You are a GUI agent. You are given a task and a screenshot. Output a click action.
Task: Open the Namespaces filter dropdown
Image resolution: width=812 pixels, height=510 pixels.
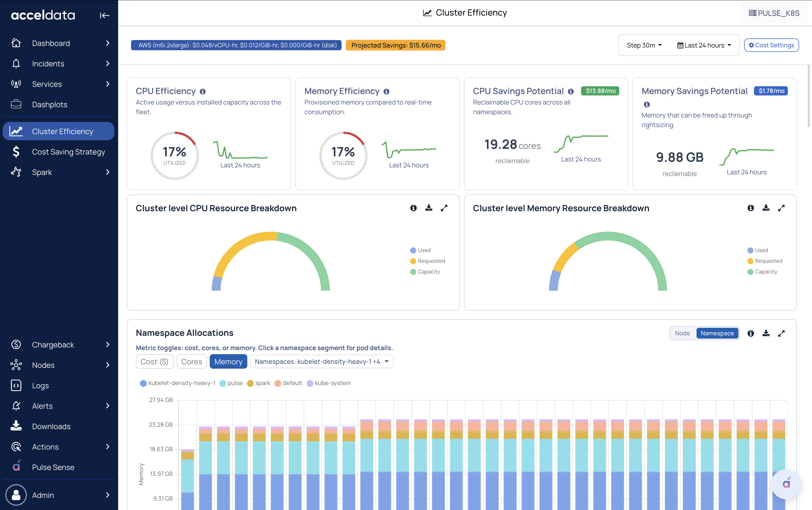(322, 362)
